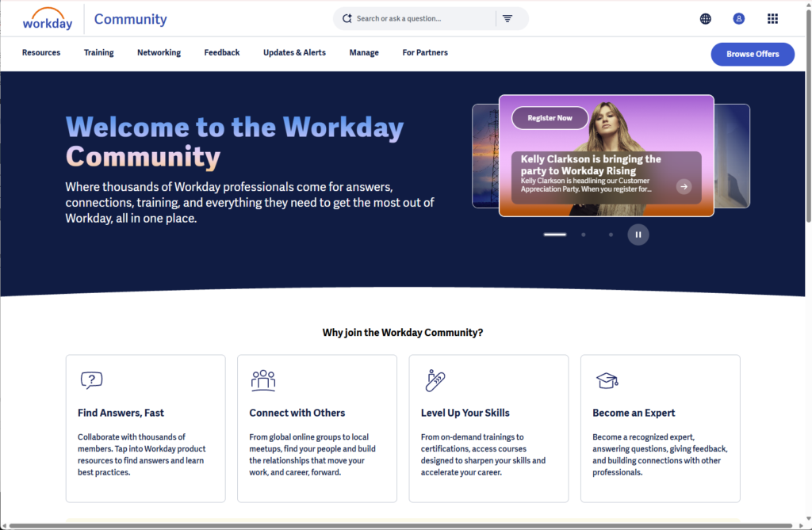
Task: Open the Updates & Alerts menu
Action: click(x=294, y=53)
